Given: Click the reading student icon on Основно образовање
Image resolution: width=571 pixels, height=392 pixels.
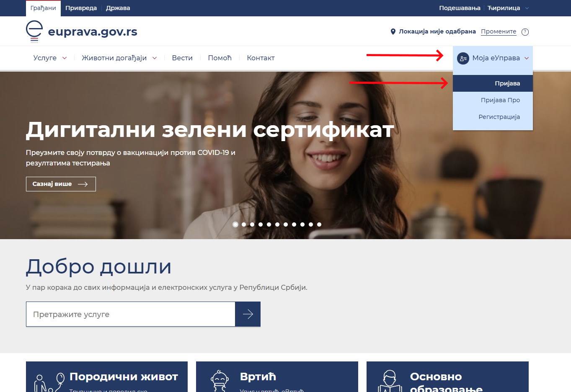Looking at the screenshot, I should point(390,380).
